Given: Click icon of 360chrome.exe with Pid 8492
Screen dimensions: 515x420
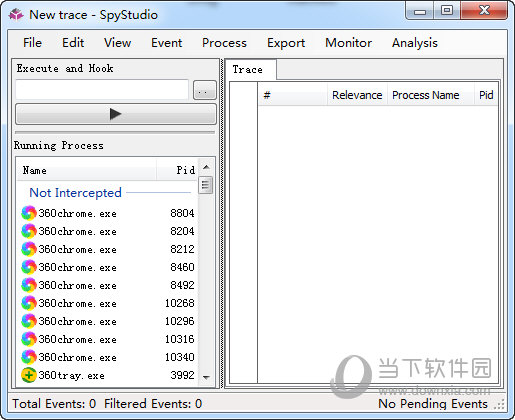Looking at the screenshot, I should coord(29,285).
